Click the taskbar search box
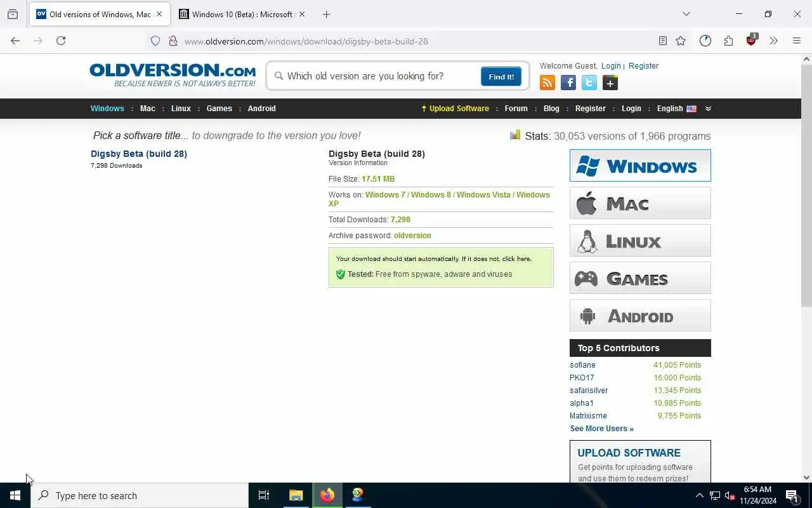 pos(140,495)
